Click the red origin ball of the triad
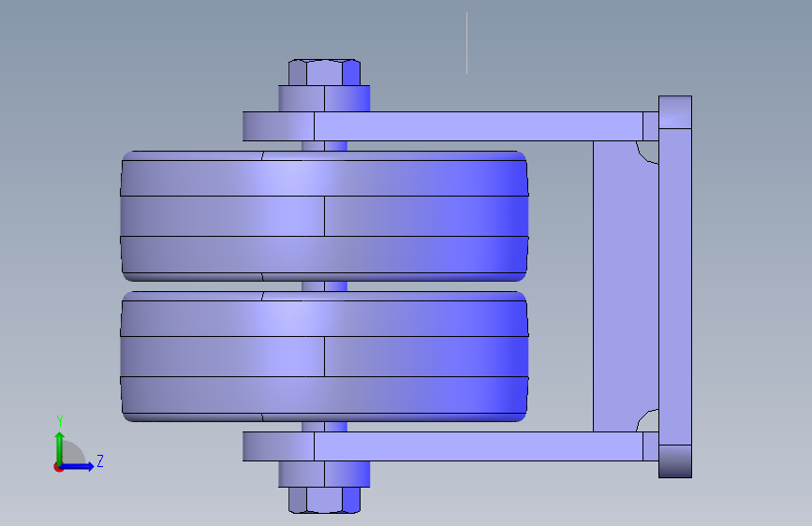The height and width of the screenshot is (526, 812). coord(58,467)
